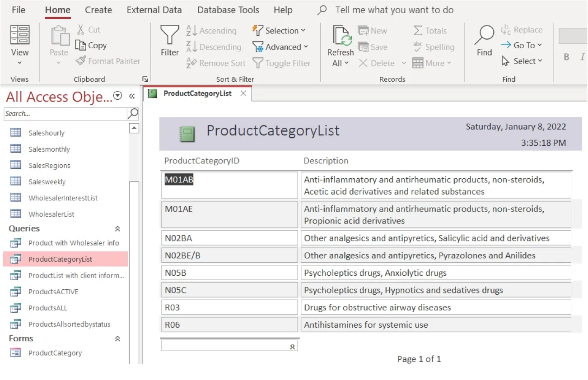Run a Spelling check

(x=433, y=47)
